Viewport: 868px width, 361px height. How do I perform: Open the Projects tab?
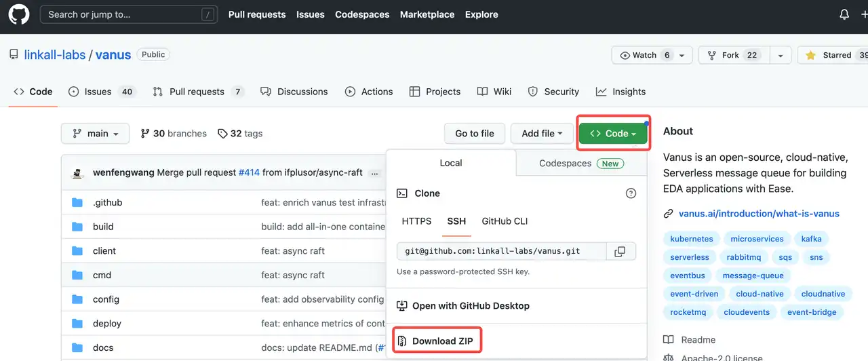click(435, 92)
